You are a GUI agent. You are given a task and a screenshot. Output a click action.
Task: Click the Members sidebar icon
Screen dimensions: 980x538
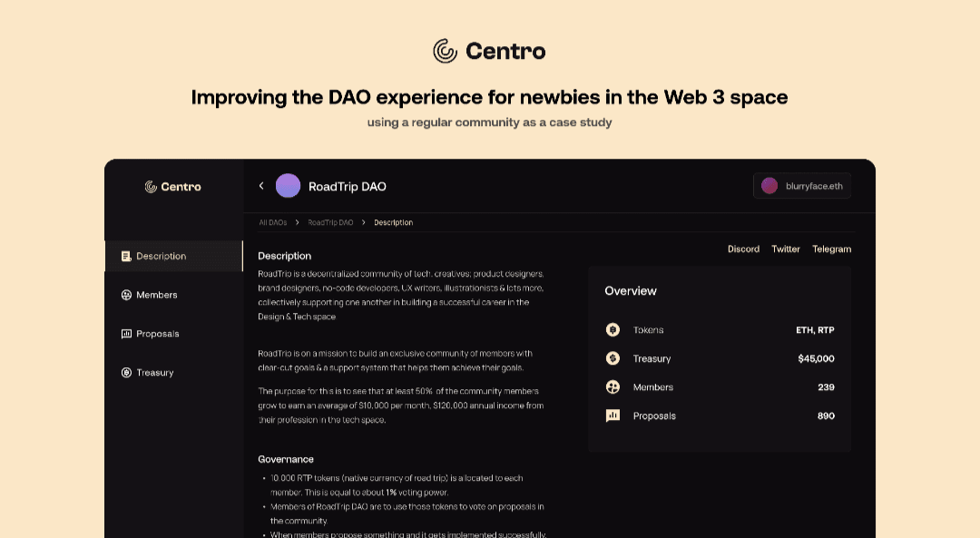click(126, 295)
